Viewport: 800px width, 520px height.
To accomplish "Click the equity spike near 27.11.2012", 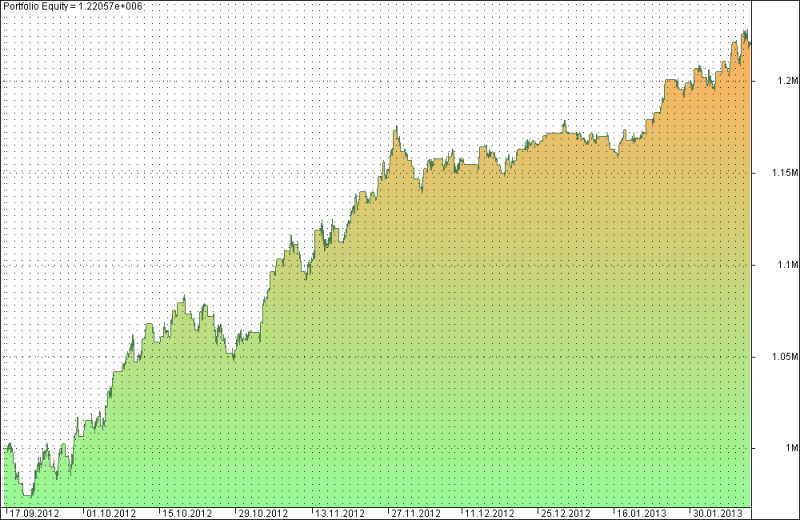I will point(396,128).
